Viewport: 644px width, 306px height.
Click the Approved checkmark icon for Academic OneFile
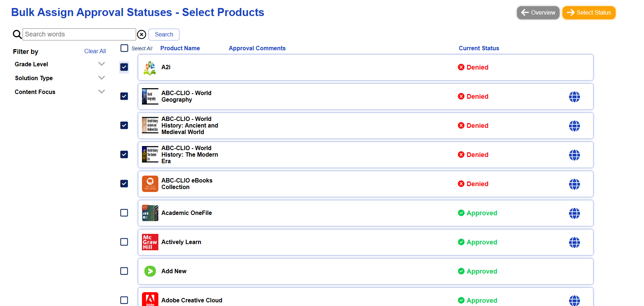tap(461, 213)
